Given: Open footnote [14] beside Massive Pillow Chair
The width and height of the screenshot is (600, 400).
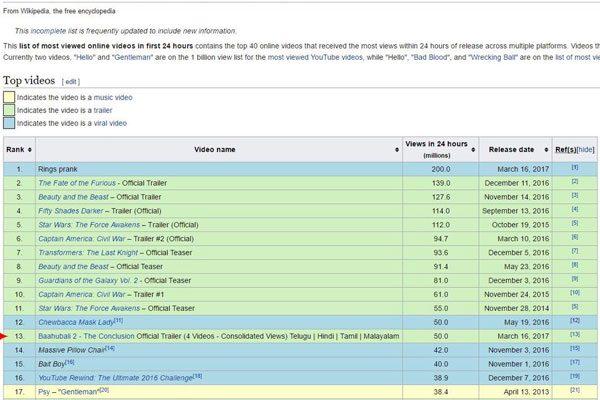Looking at the screenshot, I should tap(110, 348).
